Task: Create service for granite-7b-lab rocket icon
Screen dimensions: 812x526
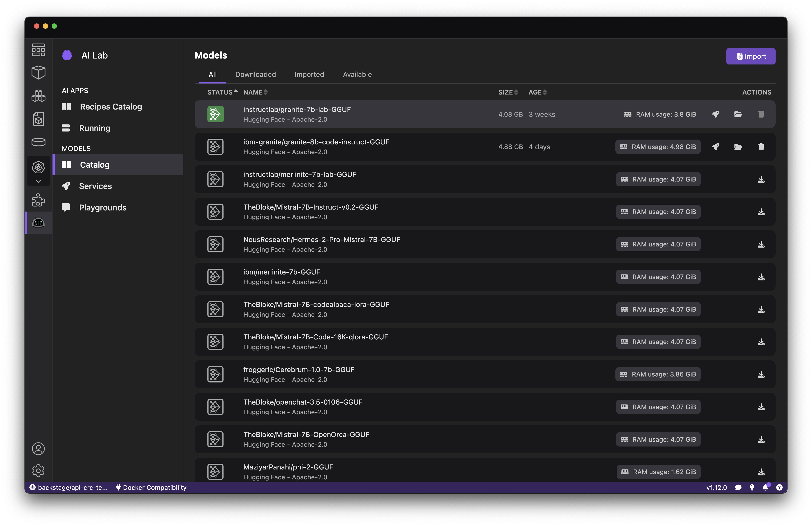Action: point(715,114)
